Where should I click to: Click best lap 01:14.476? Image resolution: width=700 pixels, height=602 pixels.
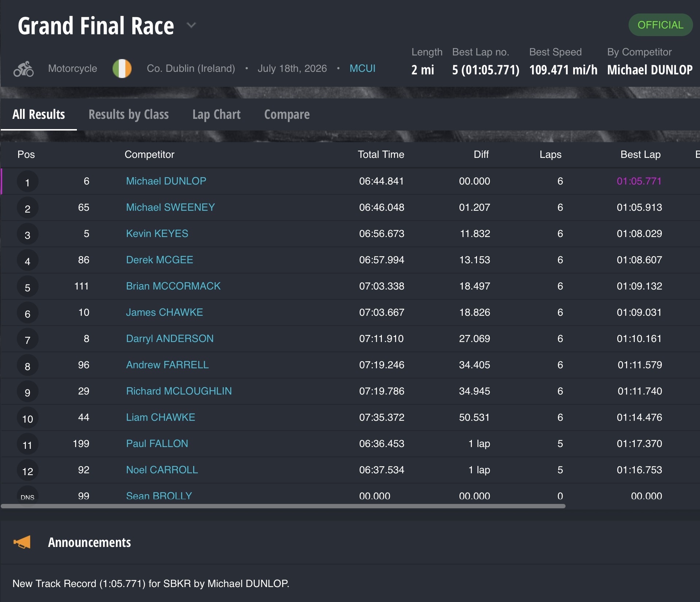(639, 417)
